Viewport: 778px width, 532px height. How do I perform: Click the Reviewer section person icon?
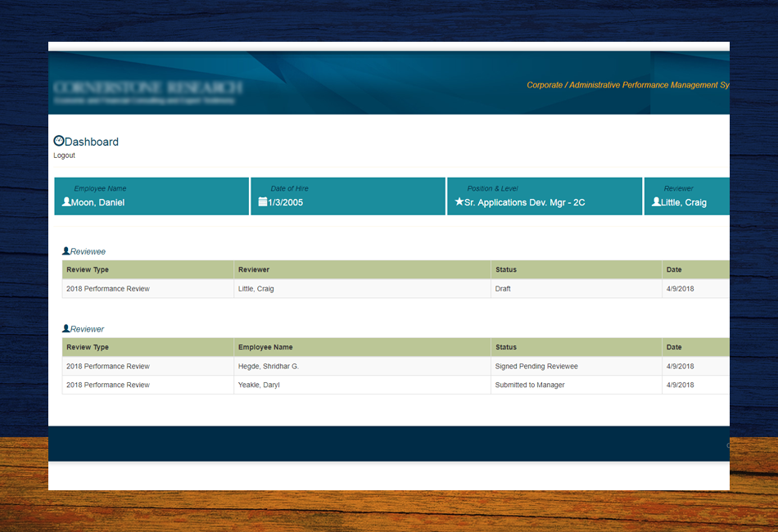(x=66, y=328)
